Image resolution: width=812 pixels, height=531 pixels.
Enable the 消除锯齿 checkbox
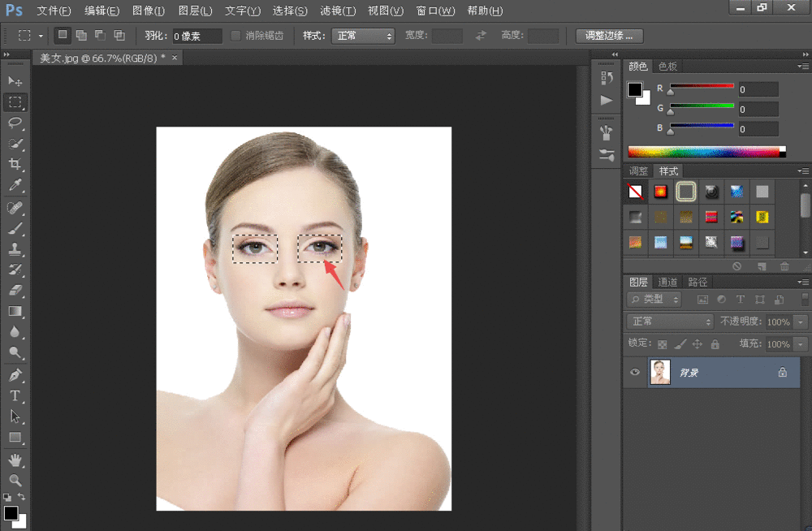click(x=236, y=36)
